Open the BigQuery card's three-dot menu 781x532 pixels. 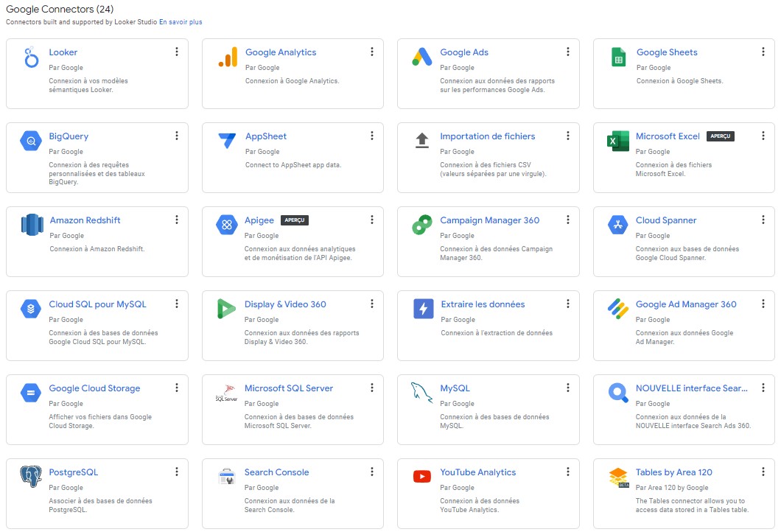tap(176, 136)
